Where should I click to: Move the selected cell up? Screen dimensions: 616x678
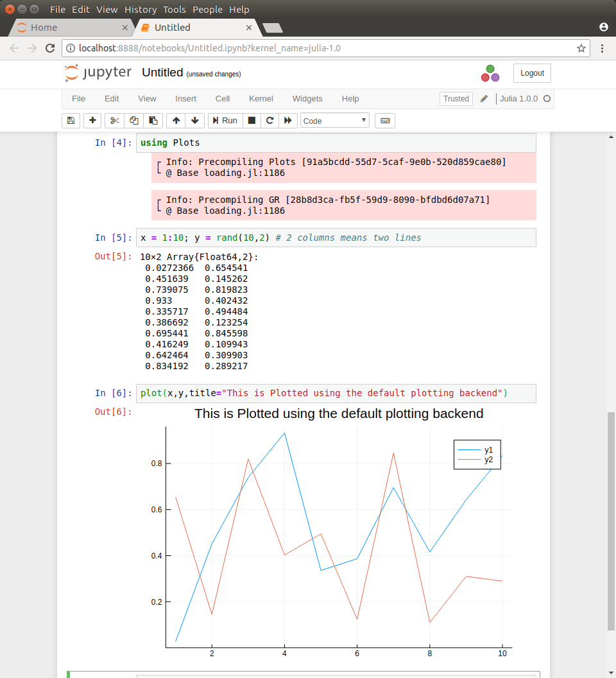point(175,120)
